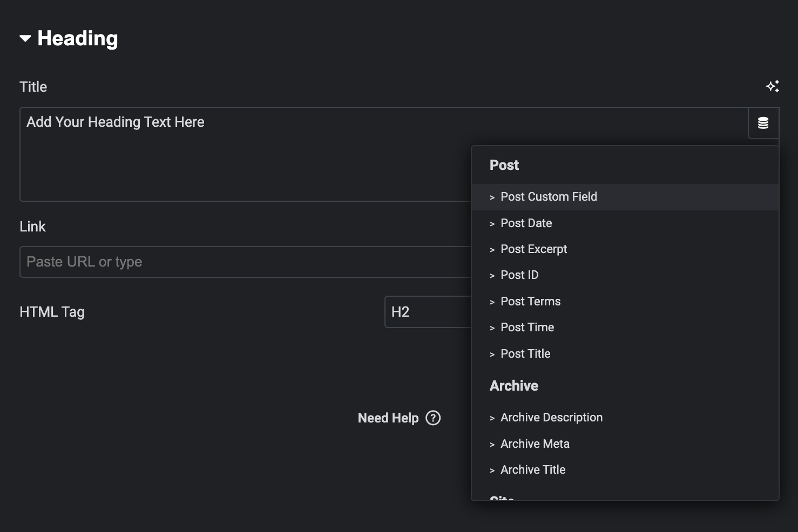Select Post Custom Field dynamic tag
The width and height of the screenshot is (798, 532).
tap(549, 197)
